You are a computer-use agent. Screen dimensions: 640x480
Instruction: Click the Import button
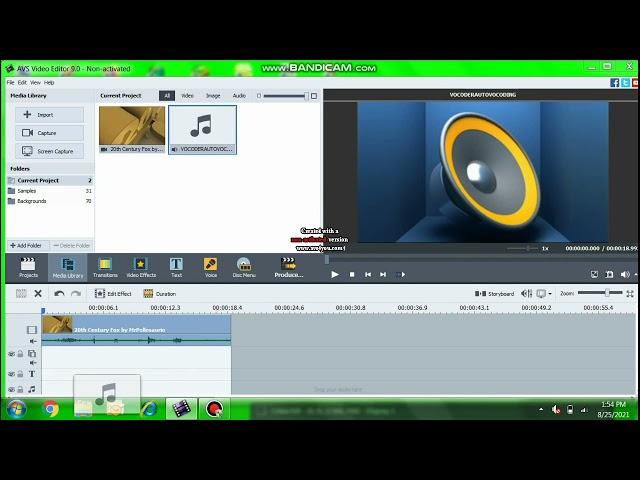pyautogui.click(x=49, y=115)
